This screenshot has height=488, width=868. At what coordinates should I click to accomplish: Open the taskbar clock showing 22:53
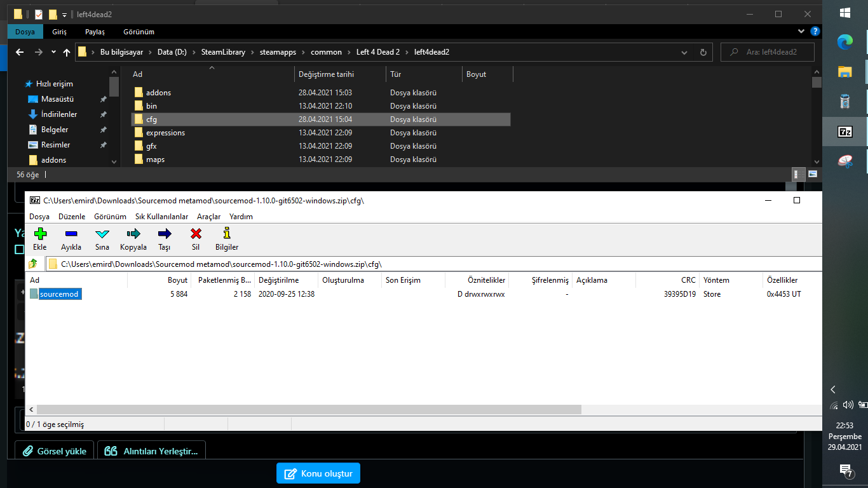[844, 436]
